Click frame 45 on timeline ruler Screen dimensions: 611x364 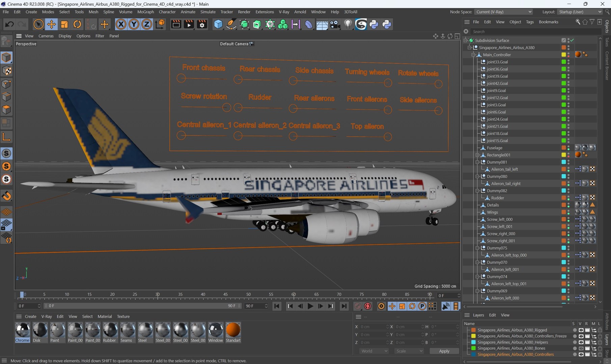coord(225,295)
